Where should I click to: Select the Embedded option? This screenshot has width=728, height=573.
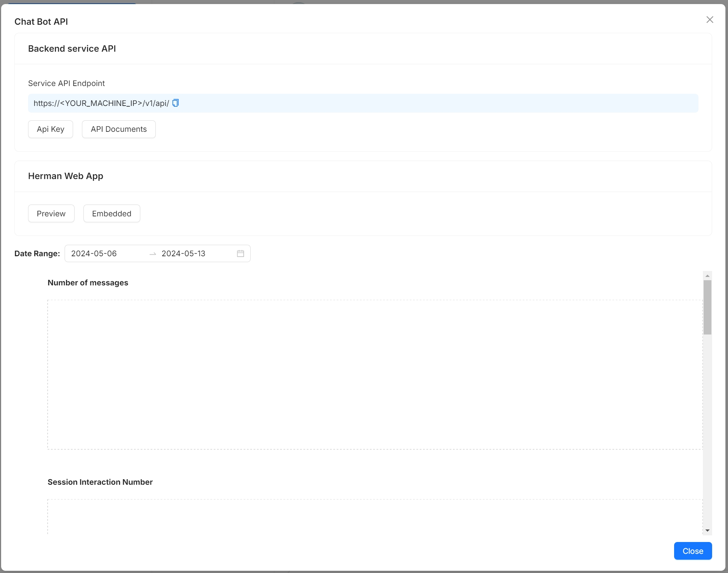[x=111, y=214]
